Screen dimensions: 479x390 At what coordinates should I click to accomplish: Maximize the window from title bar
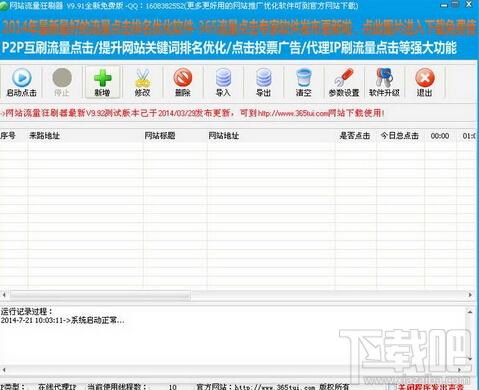click(455, 5)
